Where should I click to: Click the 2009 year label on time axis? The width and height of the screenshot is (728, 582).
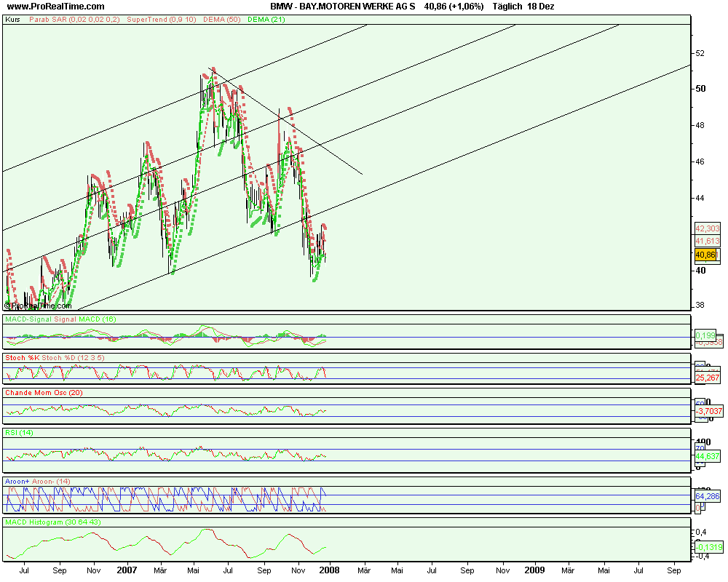[x=534, y=570]
